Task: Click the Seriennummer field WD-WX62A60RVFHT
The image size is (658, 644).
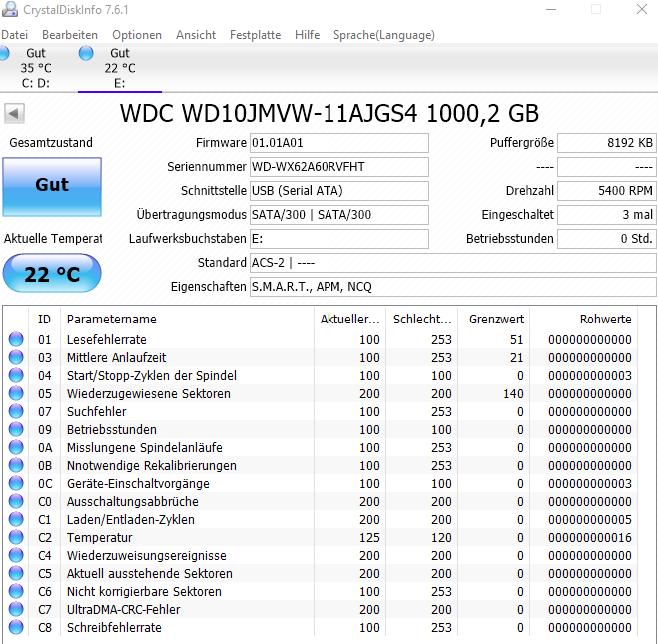Action: (x=339, y=167)
